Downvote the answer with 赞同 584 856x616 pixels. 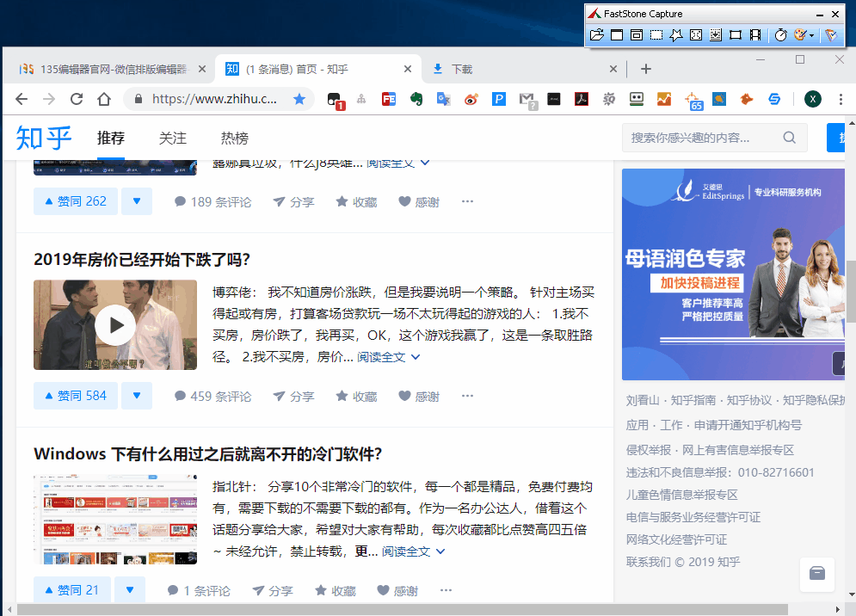pyautogui.click(x=137, y=396)
